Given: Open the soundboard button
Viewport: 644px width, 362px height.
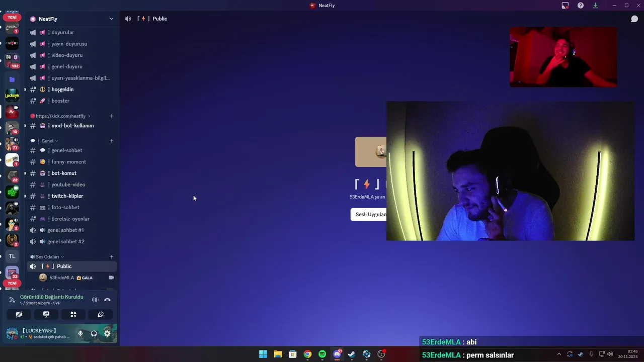Looking at the screenshot, I should coord(101,314).
